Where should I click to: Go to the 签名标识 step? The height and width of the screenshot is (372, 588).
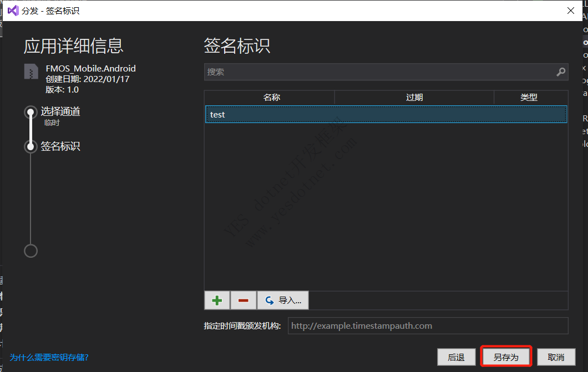[x=60, y=146]
